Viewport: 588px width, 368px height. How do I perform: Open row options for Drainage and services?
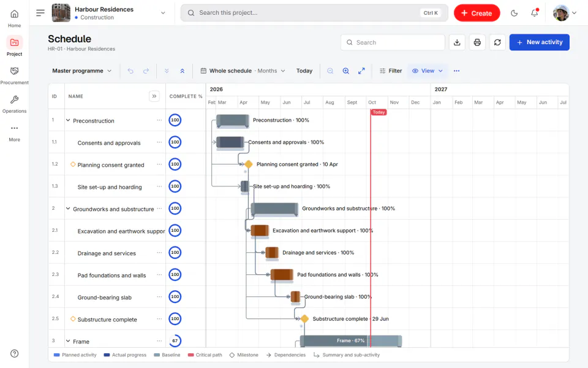159,252
